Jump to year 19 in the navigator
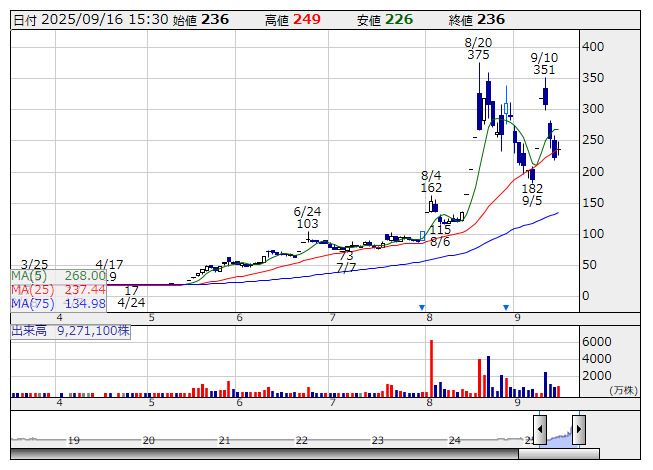 73,440
